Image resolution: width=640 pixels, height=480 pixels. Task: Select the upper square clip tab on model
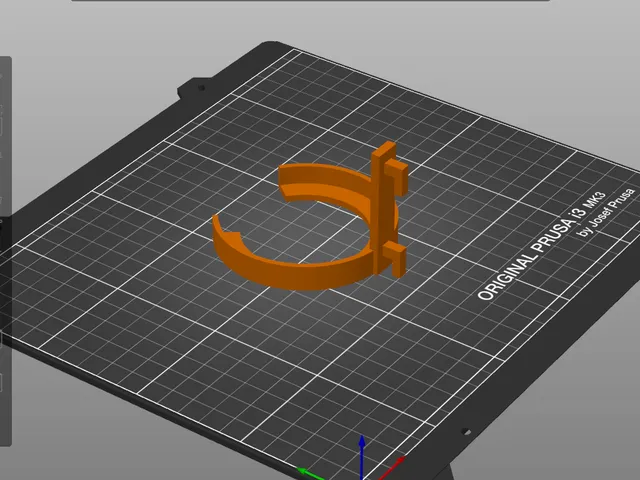[396, 175]
